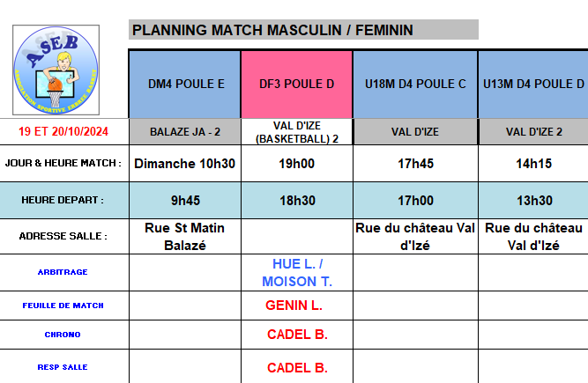Select the PLANNING MATCH MASCULIN / FEMININ title
The image size is (588, 383).
tap(272, 31)
